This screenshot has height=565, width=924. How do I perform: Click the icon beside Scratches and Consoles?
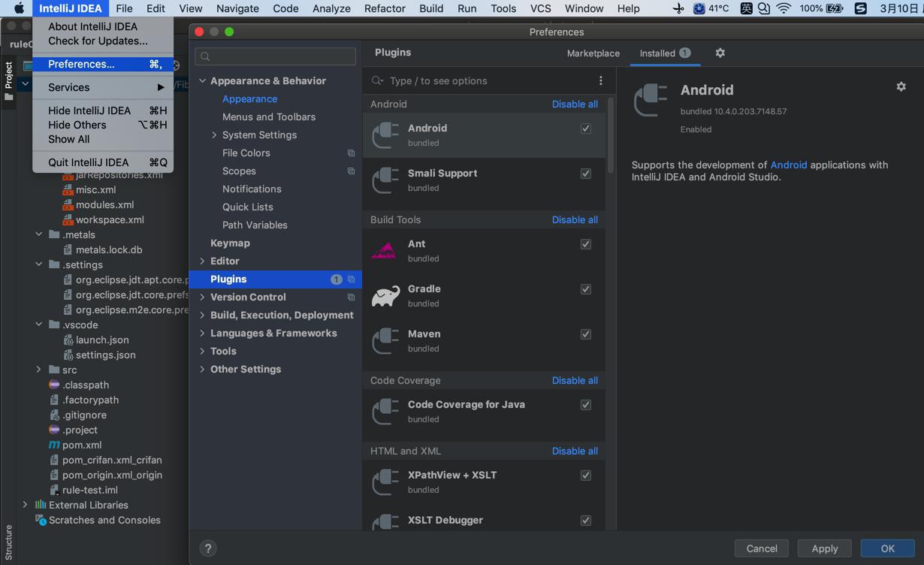[41, 520]
